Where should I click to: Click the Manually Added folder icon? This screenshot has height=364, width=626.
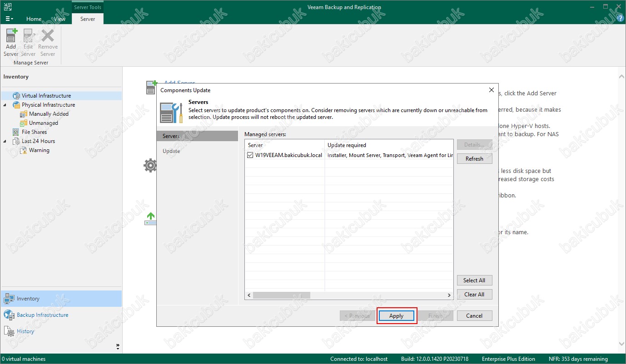[x=24, y=114]
